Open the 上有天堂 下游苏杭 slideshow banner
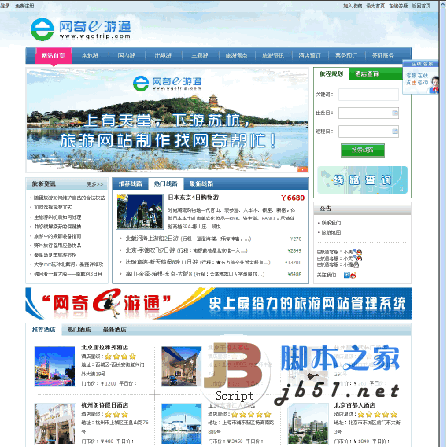This screenshot has height=447, width=446. [x=167, y=120]
